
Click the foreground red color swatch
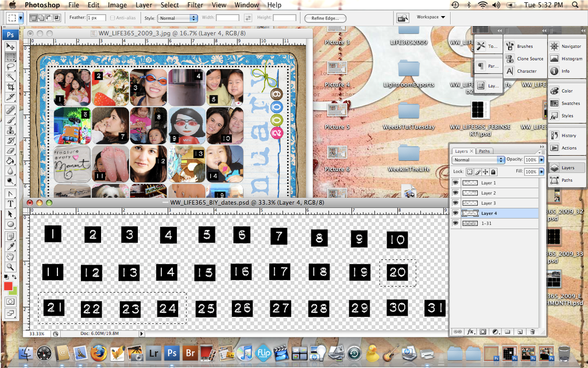tap(8, 286)
